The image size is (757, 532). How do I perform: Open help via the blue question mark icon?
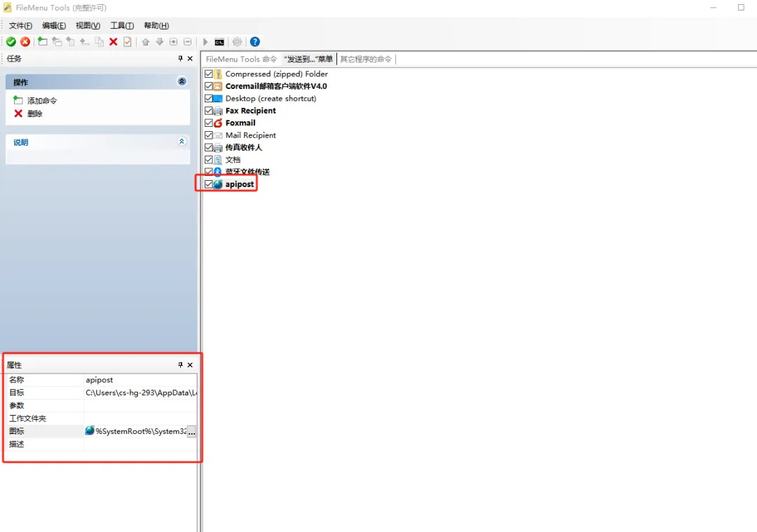[254, 41]
